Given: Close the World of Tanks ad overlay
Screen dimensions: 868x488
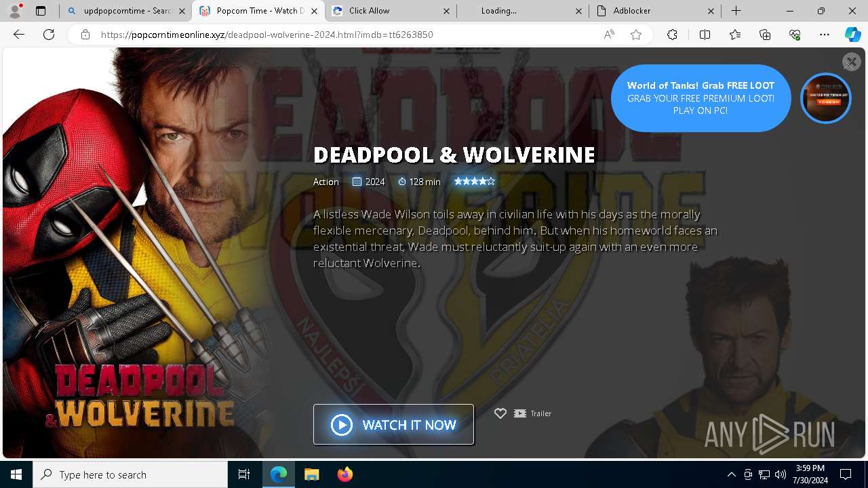Looking at the screenshot, I should click(x=851, y=62).
